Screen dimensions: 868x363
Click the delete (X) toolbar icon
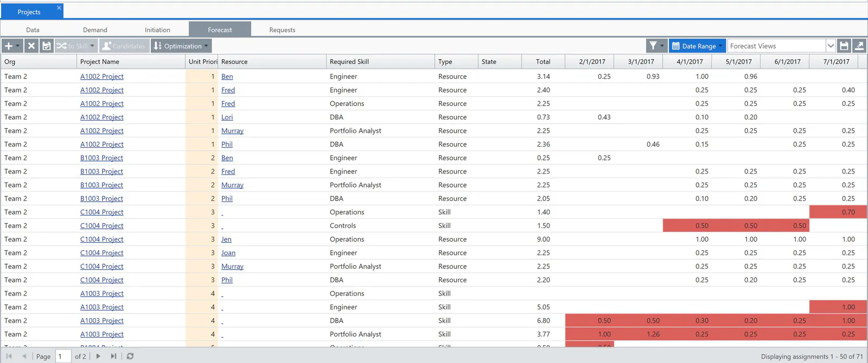(31, 46)
